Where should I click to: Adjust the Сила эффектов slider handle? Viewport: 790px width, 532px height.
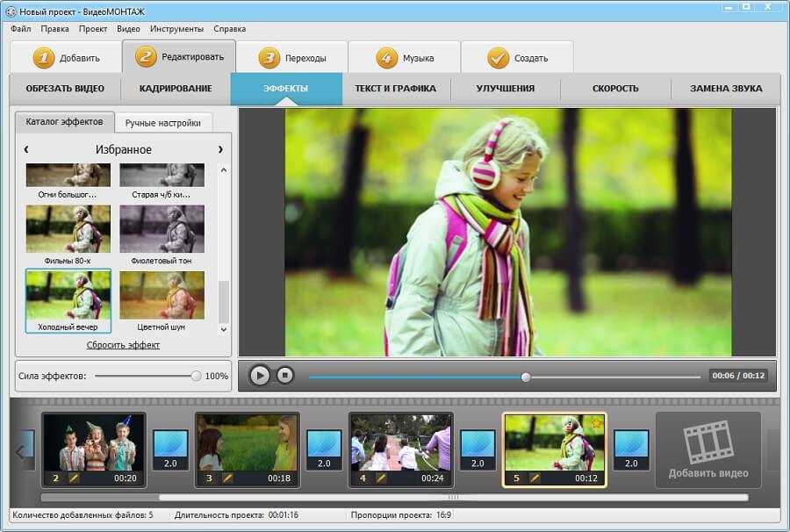point(196,376)
